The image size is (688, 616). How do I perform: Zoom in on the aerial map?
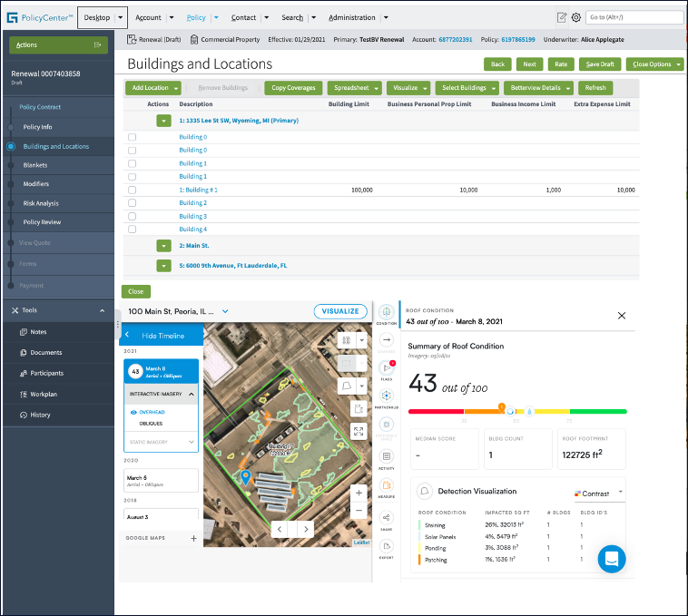point(359,493)
